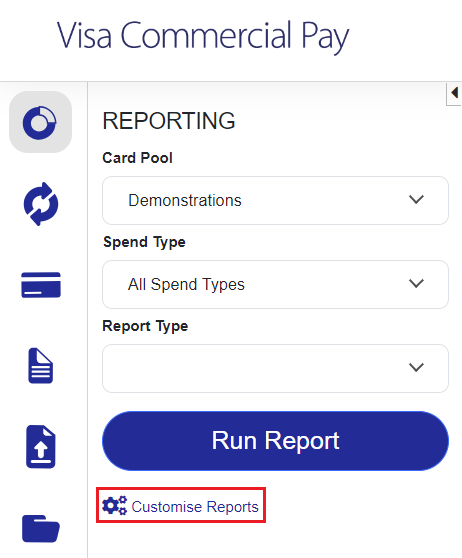Click the Run Report button
This screenshot has width=462, height=558.
pos(275,441)
